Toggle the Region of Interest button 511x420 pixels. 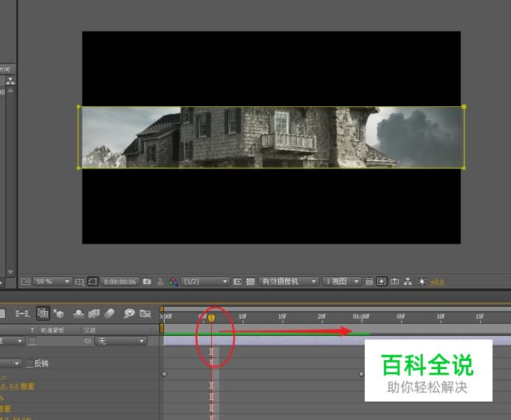pos(238,281)
